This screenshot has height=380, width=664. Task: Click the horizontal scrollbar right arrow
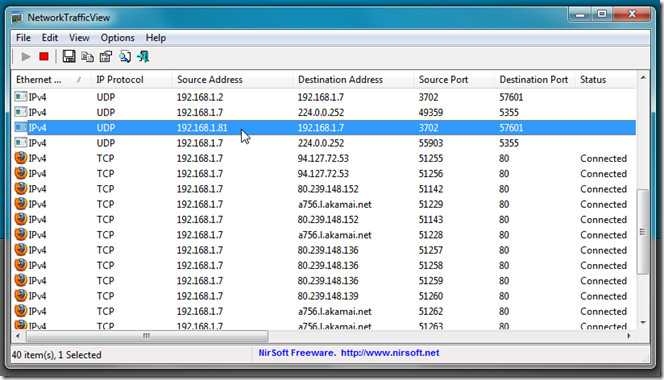point(629,336)
